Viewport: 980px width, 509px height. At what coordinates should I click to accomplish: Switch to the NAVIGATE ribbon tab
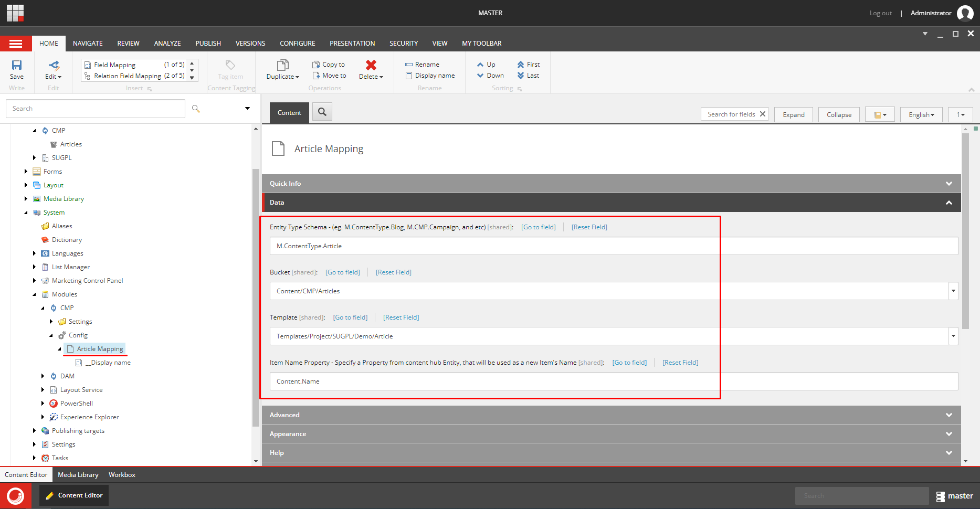[88, 44]
